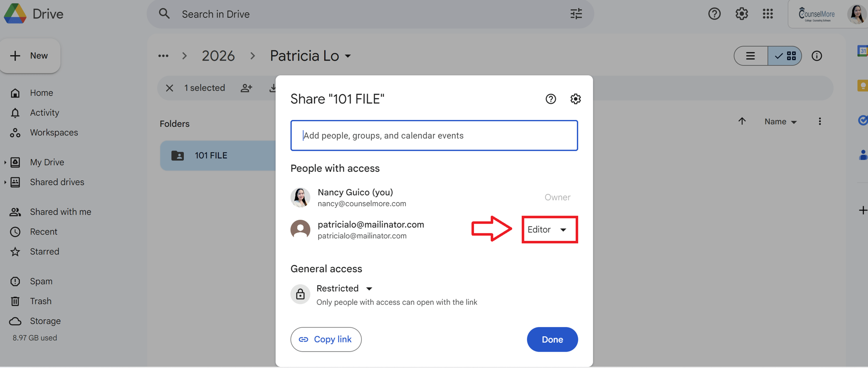Image resolution: width=868 pixels, height=368 pixels.
Task: Select the grid view layout
Action: (785, 56)
